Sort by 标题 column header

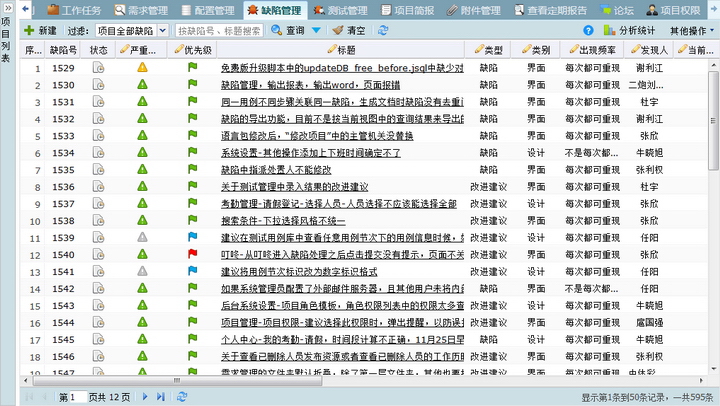coord(341,50)
